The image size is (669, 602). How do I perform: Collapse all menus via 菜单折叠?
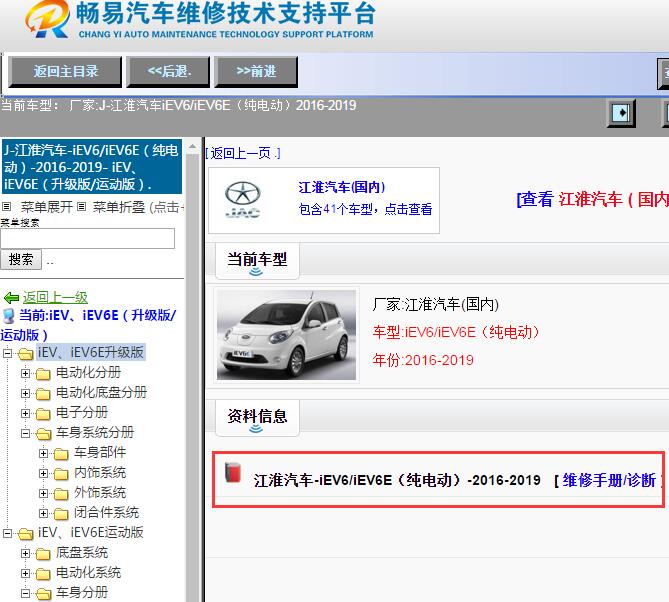(119, 207)
